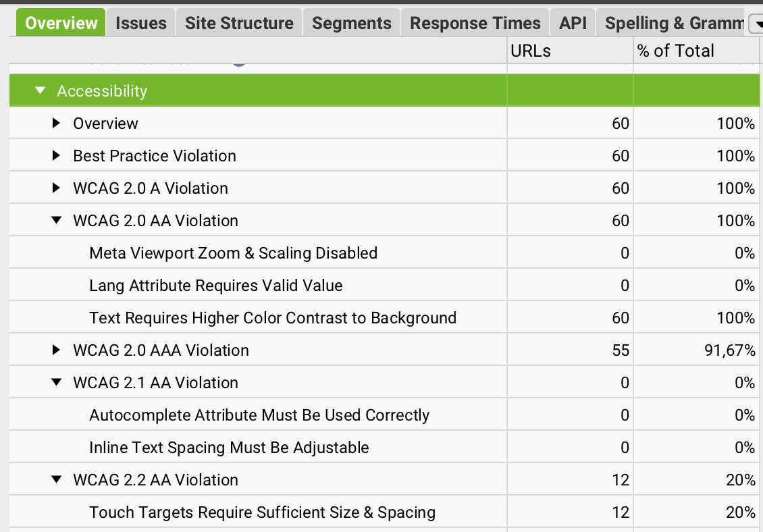Expand the Overview tree row
The width and height of the screenshot is (763, 532).
pyautogui.click(x=57, y=123)
